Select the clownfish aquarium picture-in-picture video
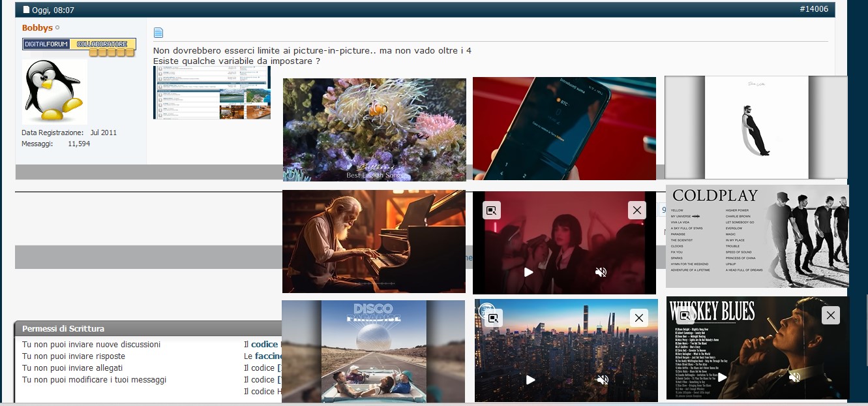Screen dimensions: 868x406 coord(374,129)
